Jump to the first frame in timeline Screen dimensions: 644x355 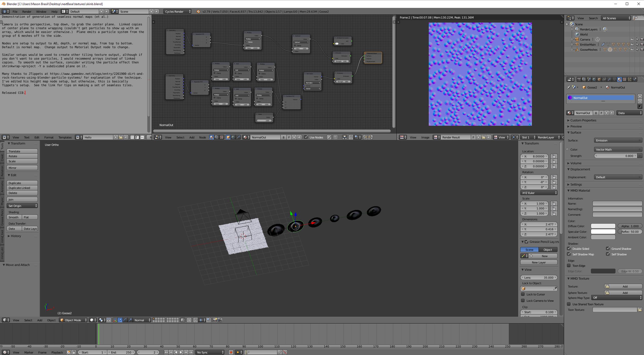tap(166, 352)
